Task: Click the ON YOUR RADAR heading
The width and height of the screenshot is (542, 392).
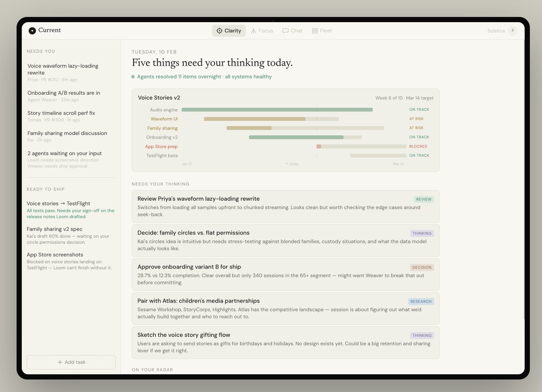Action: tap(152, 370)
